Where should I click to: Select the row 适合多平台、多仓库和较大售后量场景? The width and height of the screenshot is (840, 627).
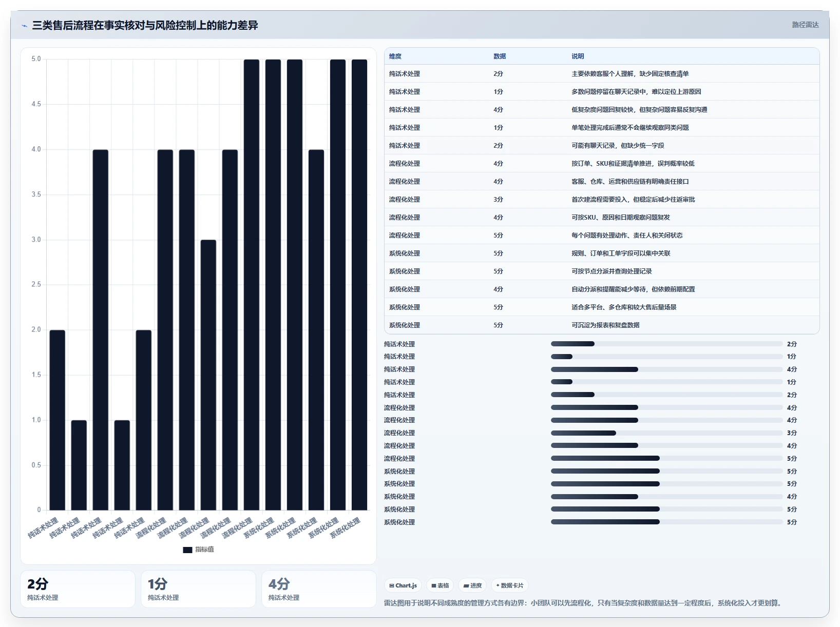602,307
